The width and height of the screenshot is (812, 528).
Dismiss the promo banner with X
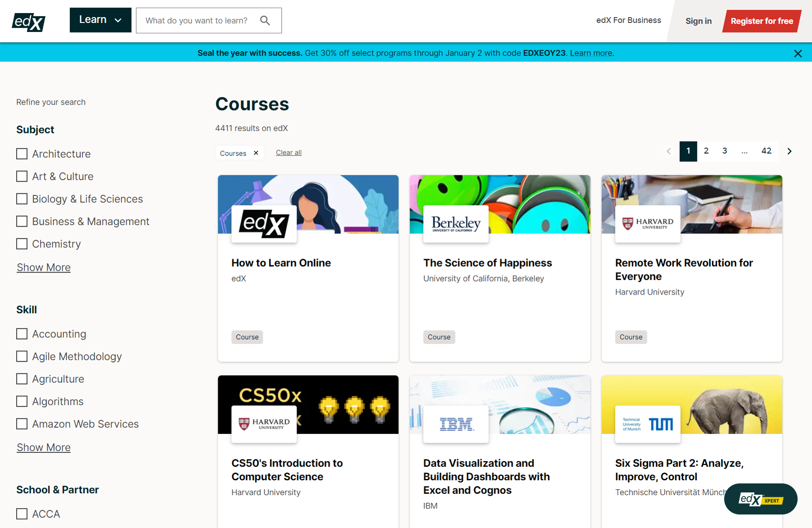pos(798,54)
